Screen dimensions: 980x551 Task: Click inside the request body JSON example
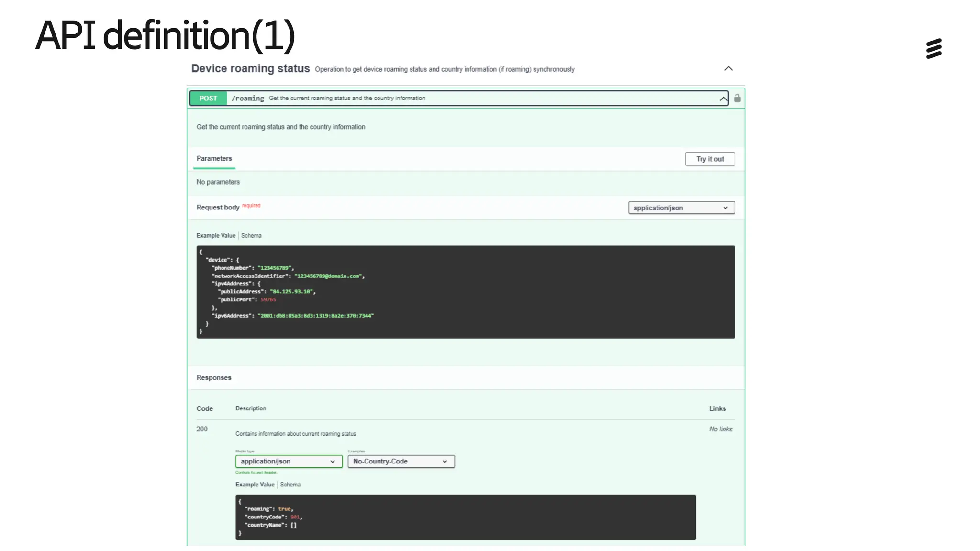pos(465,292)
